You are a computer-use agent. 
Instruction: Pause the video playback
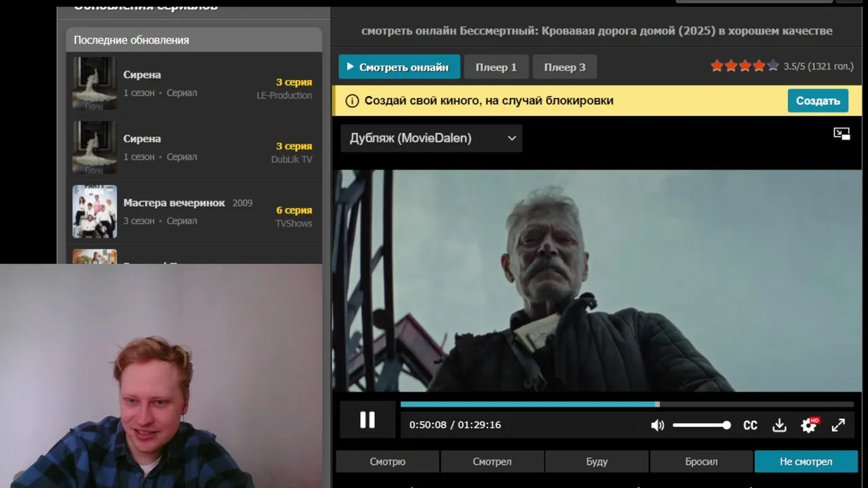click(x=367, y=420)
